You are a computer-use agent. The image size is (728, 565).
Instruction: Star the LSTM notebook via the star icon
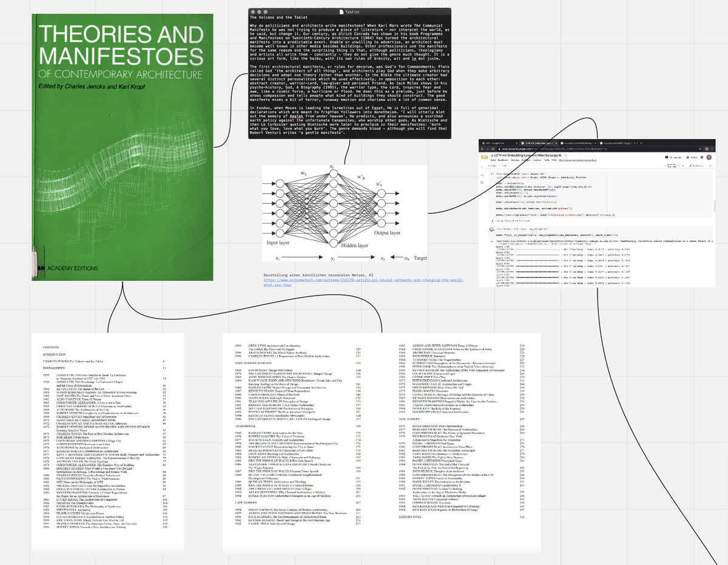[565, 155]
